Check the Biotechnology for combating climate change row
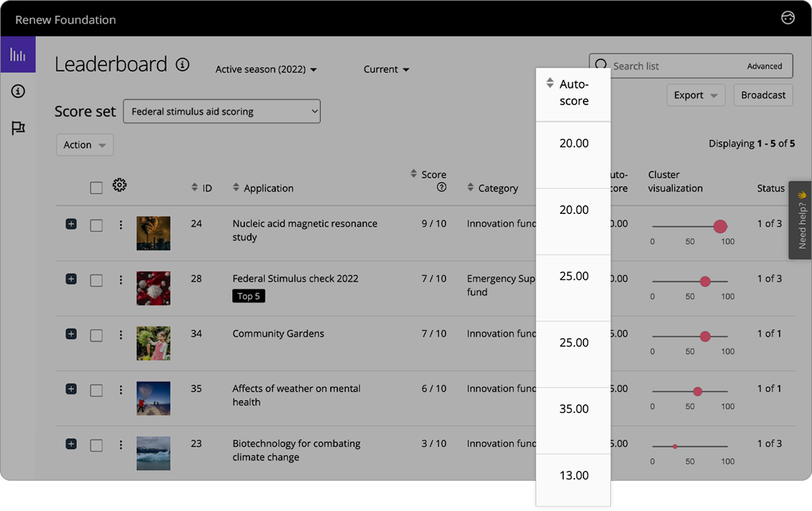Viewport: 812px width, 511px height. point(96,445)
